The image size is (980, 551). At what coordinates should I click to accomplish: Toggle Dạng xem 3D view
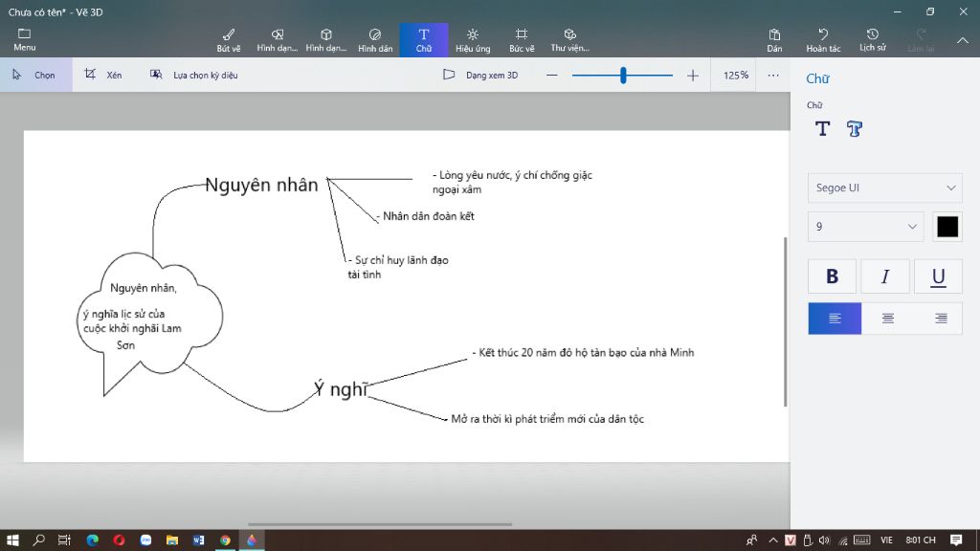[480, 75]
